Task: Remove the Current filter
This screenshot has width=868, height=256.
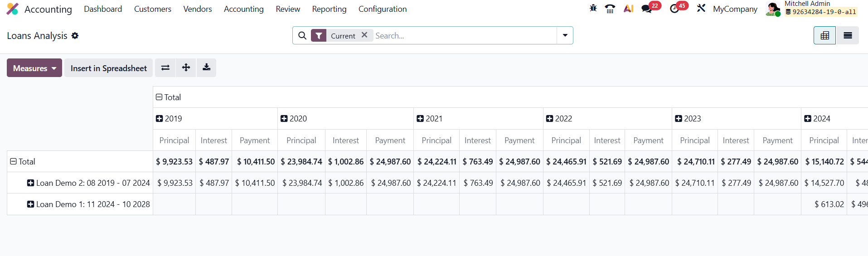Action: [364, 35]
